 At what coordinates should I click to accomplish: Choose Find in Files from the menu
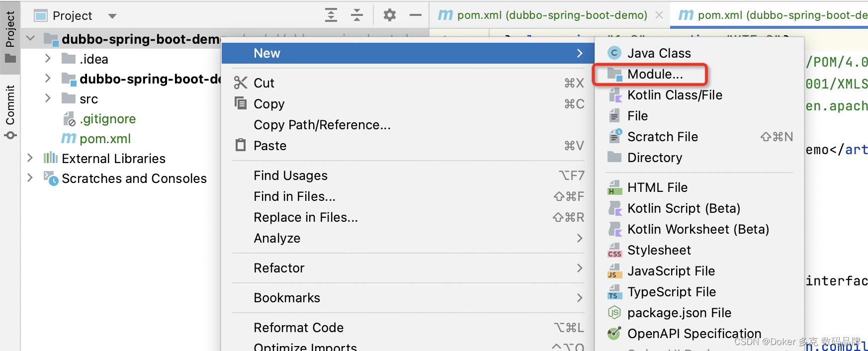(294, 196)
